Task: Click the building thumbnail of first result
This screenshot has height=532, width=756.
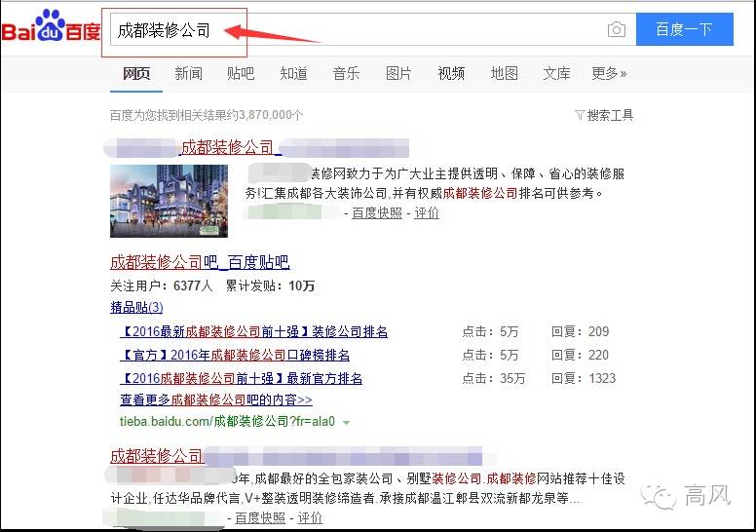Action: click(169, 201)
